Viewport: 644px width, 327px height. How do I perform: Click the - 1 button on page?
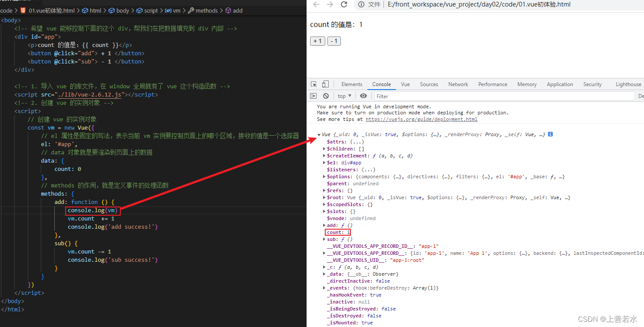click(x=334, y=41)
